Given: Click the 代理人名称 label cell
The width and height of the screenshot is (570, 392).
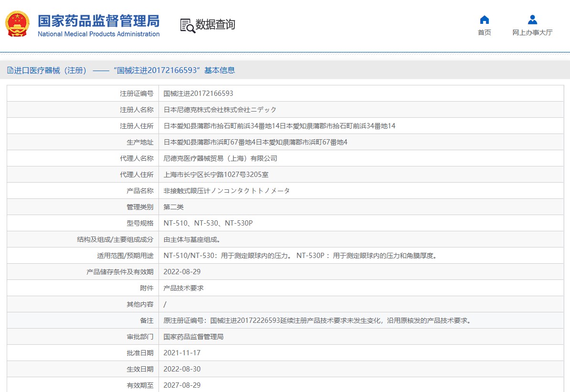Looking at the screenshot, I should [x=83, y=158].
